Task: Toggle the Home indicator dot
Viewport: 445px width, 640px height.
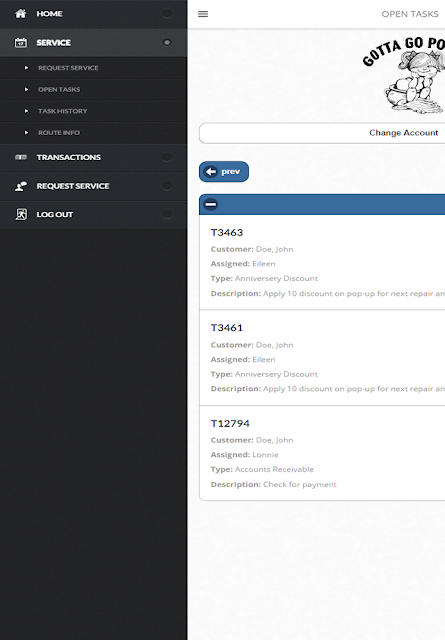Action: 167,14
